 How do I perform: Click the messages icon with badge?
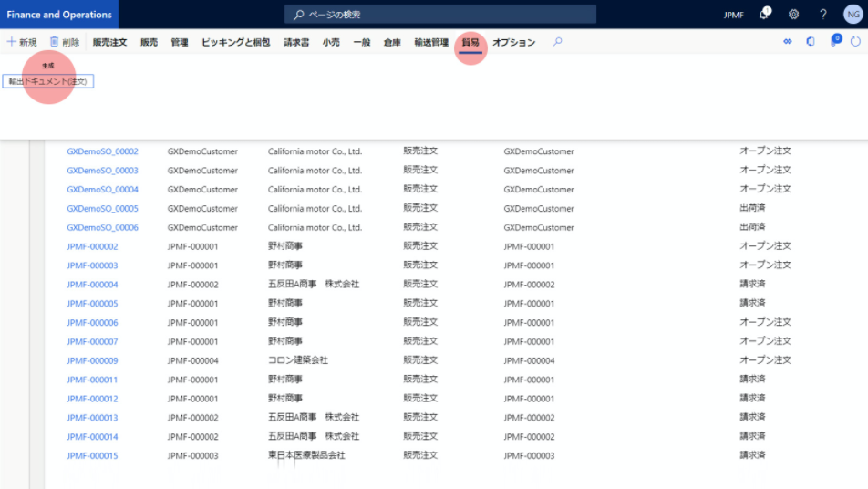click(x=835, y=40)
